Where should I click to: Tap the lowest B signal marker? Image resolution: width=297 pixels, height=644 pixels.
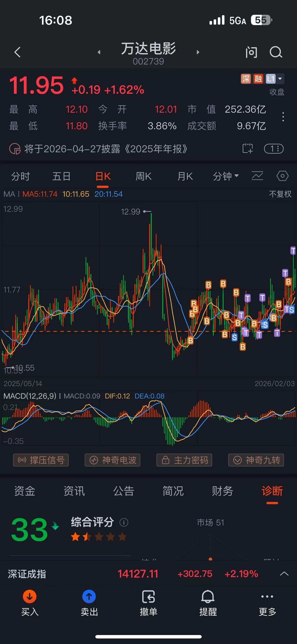click(x=242, y=347)
